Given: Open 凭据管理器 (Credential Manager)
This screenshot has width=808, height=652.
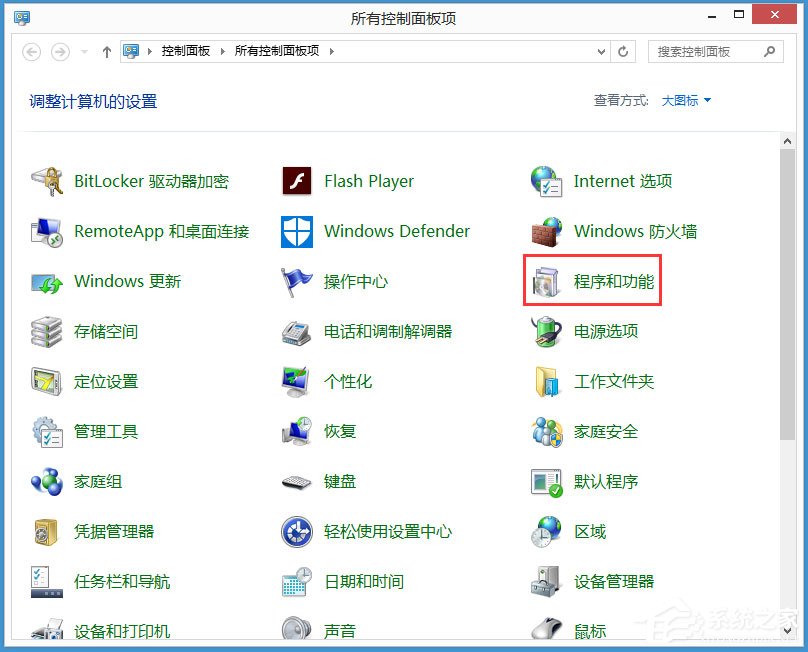Looking at the screenshot, I should 115,531.
